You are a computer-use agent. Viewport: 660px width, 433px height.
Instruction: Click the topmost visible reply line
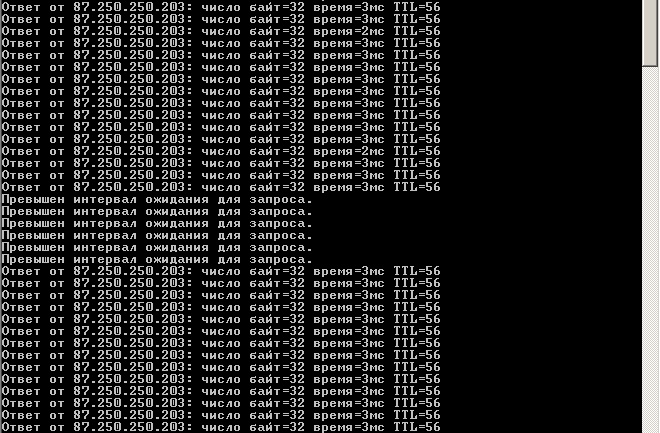(x=221, y=7)
